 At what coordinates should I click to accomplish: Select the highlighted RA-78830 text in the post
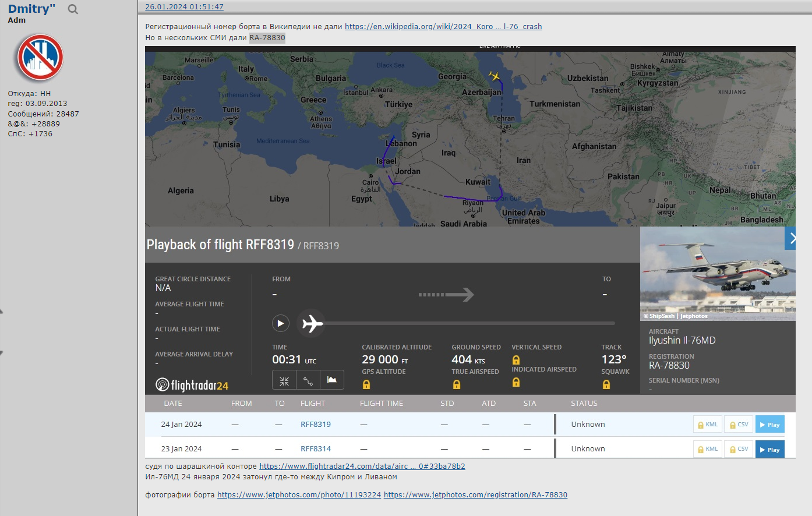click(267, 37)
